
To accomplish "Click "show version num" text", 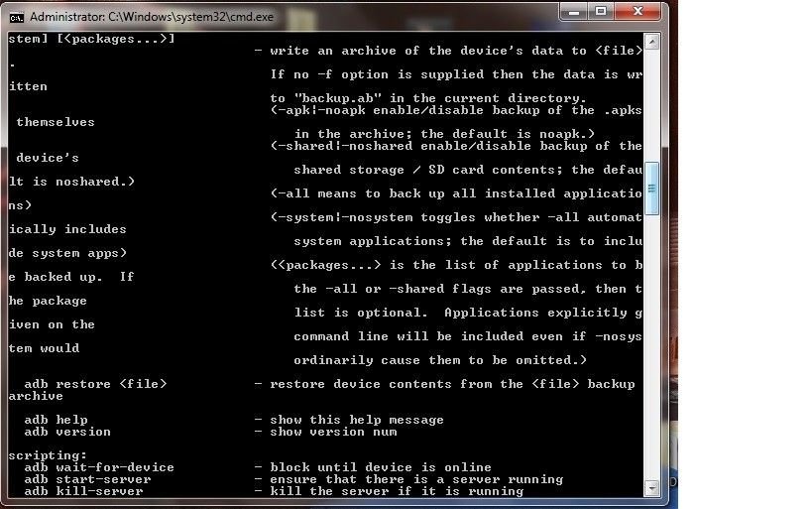I will [333, 432].
